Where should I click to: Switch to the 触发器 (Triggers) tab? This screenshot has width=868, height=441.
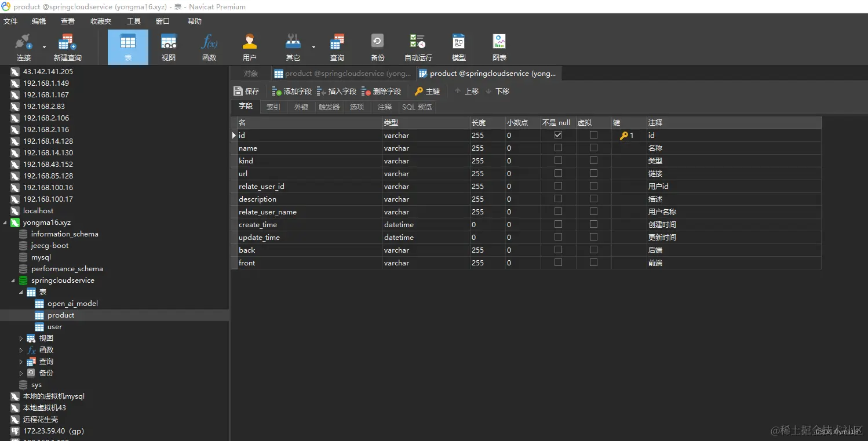pos(329,107)
